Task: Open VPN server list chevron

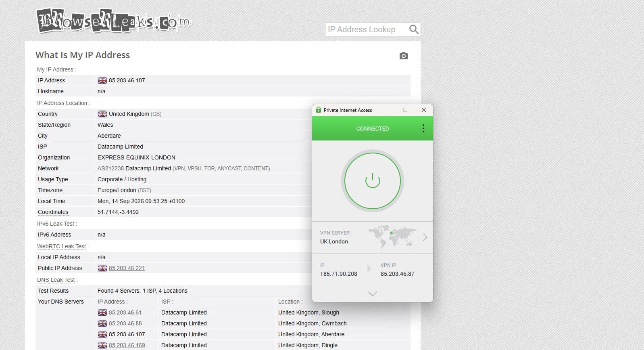Action: tap(425, 237)
